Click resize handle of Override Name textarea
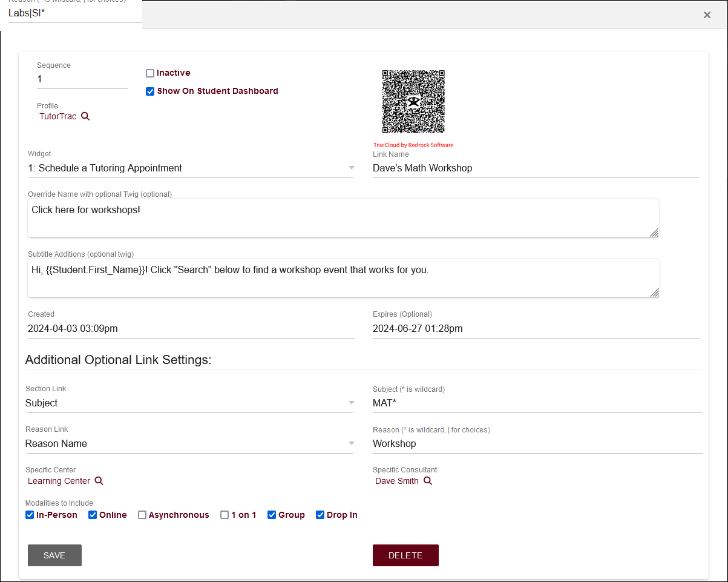Image resolution: width=728 pixels, height=582 pixels. click(x=654, y=233)
